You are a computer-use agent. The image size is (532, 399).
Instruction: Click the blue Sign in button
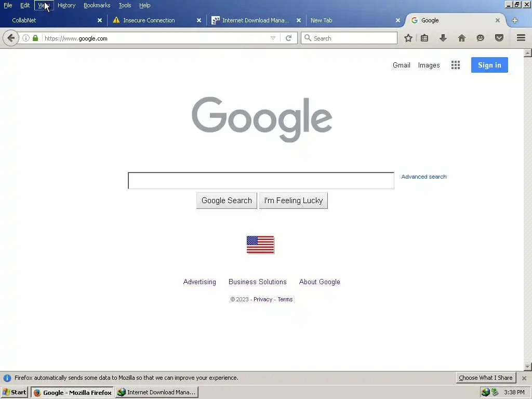(489, 65)
